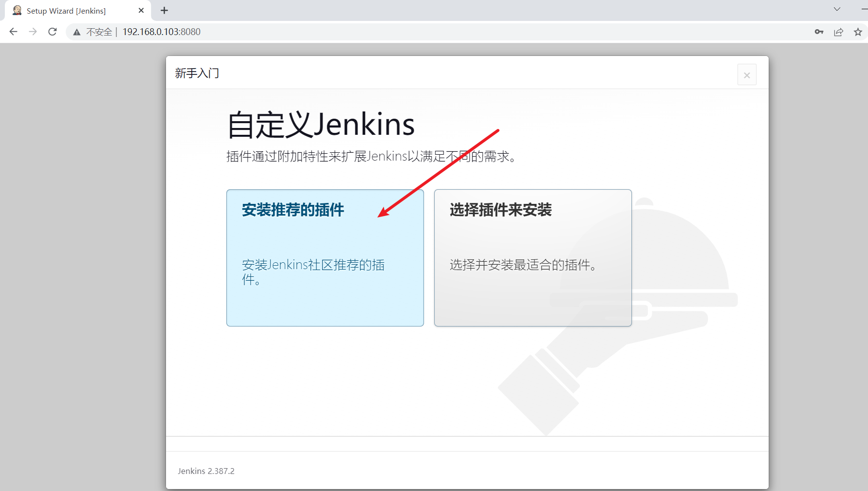Reload the Jenkins setup page

pyautogui.click(x=53, y=32)
